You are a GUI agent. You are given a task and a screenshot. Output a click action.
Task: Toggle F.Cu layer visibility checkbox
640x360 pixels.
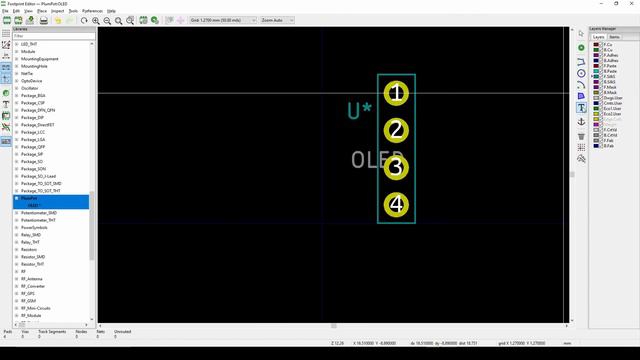coord(601,44)
